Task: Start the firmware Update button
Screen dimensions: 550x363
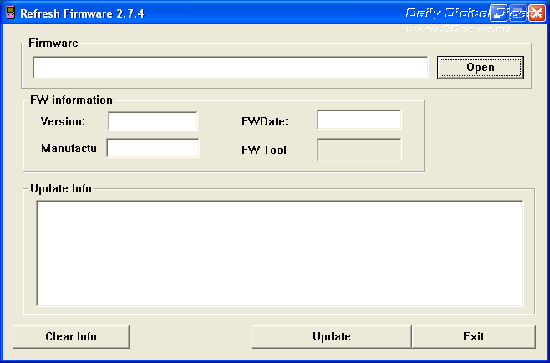Action: (331, 337)
